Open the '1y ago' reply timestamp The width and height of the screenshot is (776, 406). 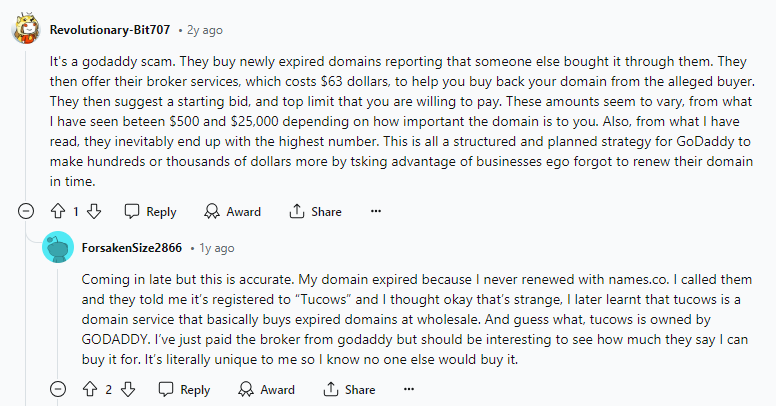click(216, 247)
